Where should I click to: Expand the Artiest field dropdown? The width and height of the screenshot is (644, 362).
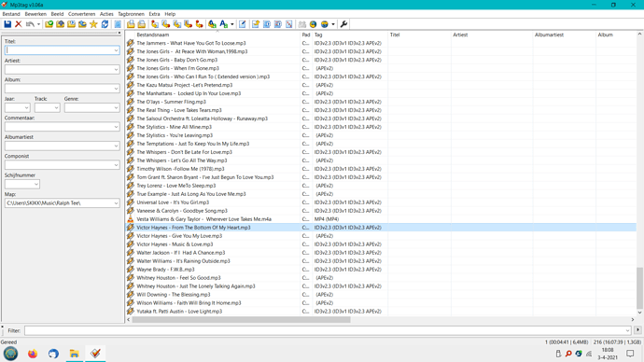point(116,69)
